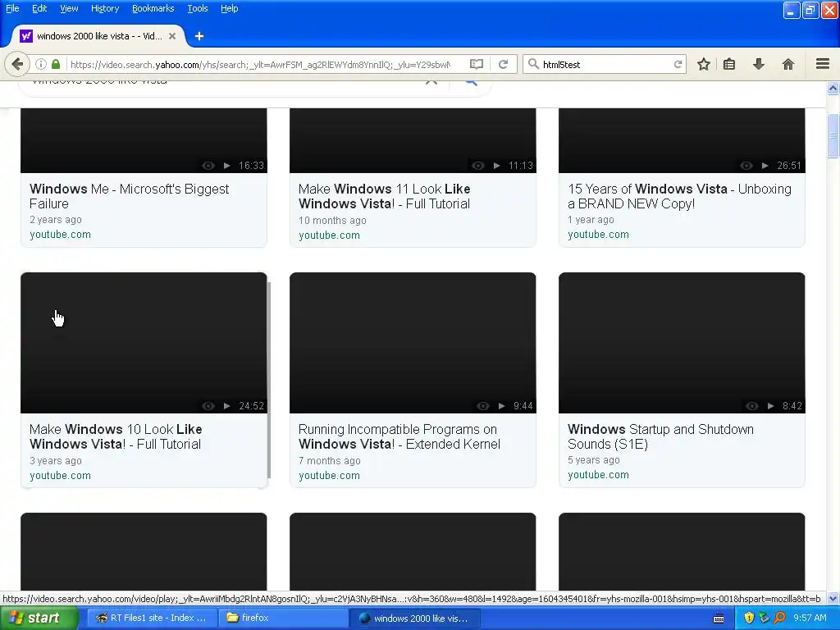Click the 8:42 video thumbnail
The image size is (840, 630).
[x=682, y=343]
